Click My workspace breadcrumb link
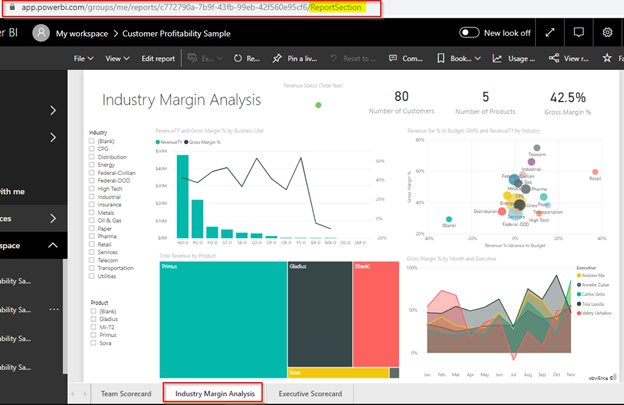The height and width of the screenshot is (405, 624). (x=82, y=33)
